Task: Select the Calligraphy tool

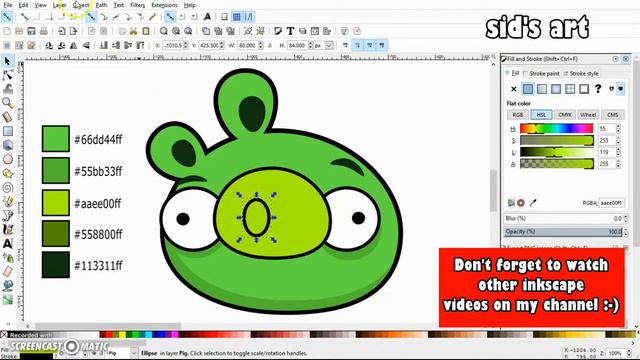Action: pyautogui.click(x=7, y=230)
